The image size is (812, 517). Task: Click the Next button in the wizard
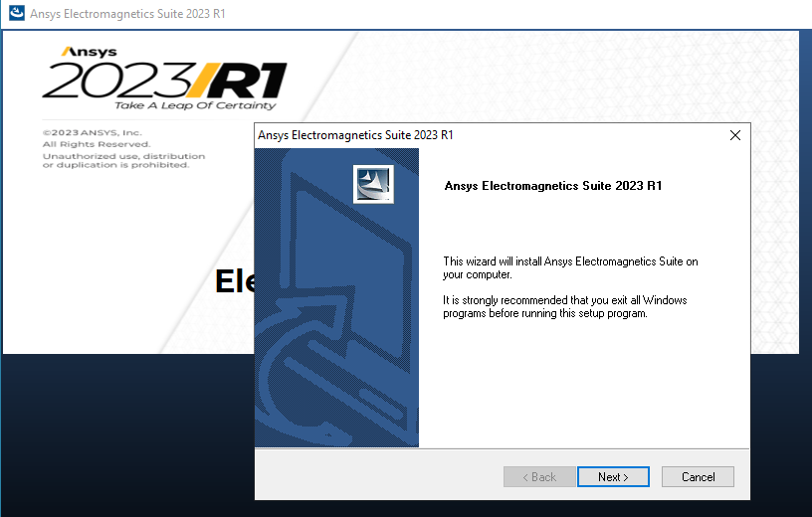tap(613, 476)
